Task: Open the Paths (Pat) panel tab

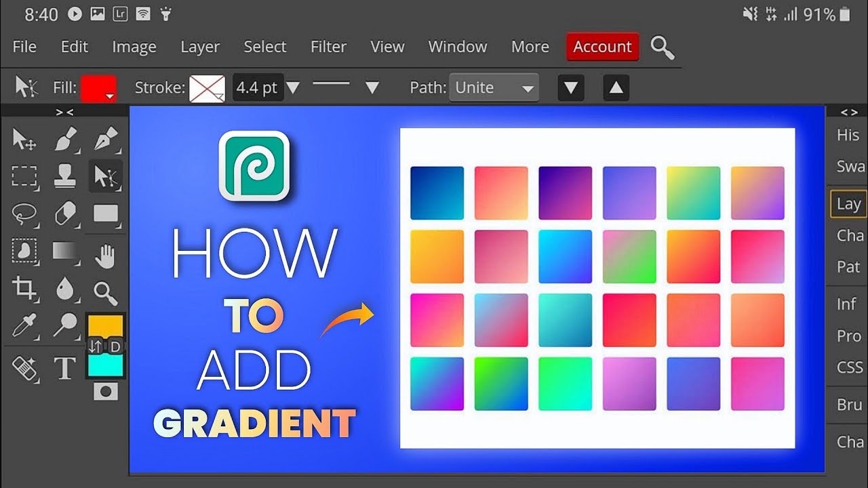Action: (x=848, y=267)
